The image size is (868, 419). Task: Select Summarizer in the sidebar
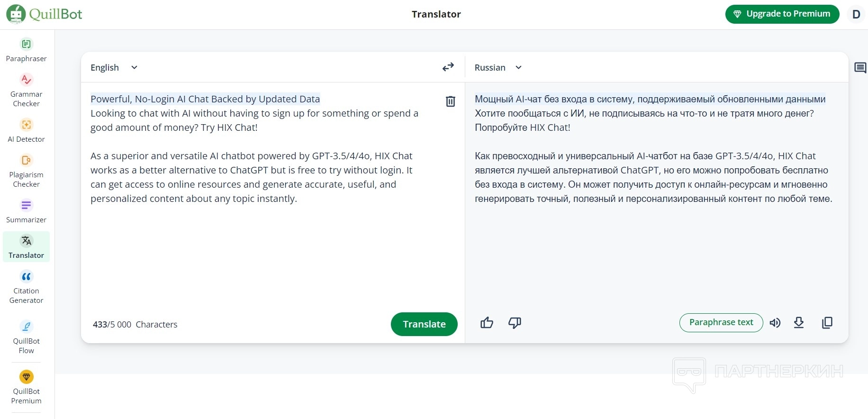click(x=27, y=211)
